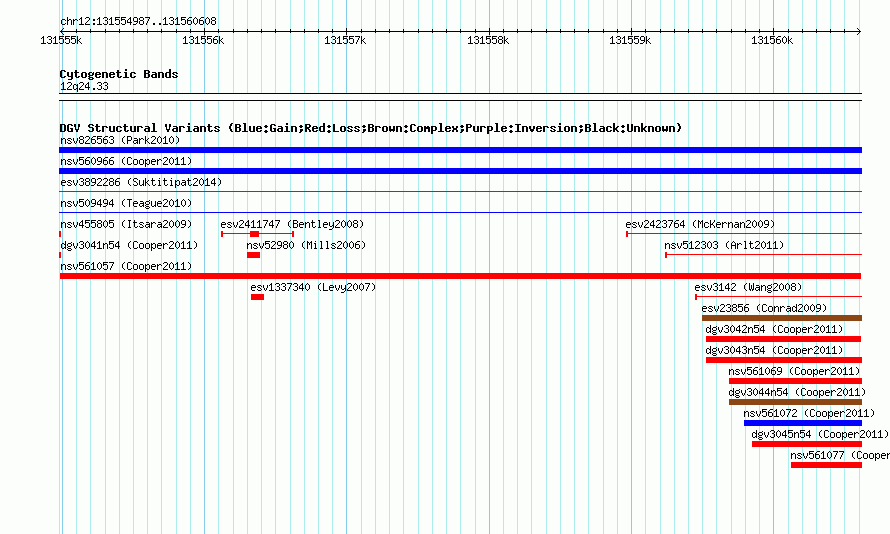Select nsv52980 (Mills2006) label
The image size is (890, 534).
306,245
